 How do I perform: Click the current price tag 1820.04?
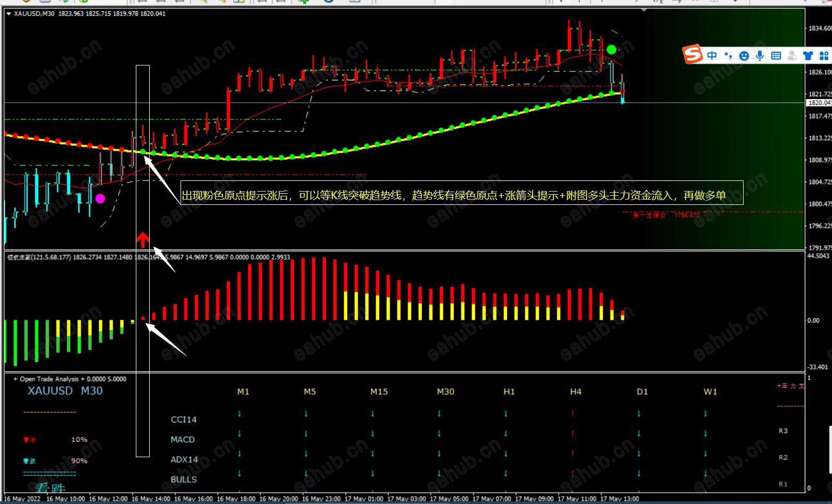819,103
